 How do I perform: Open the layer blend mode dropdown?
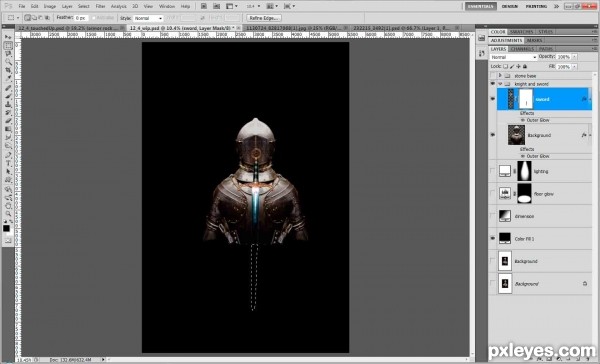click(x=514, y=57)
